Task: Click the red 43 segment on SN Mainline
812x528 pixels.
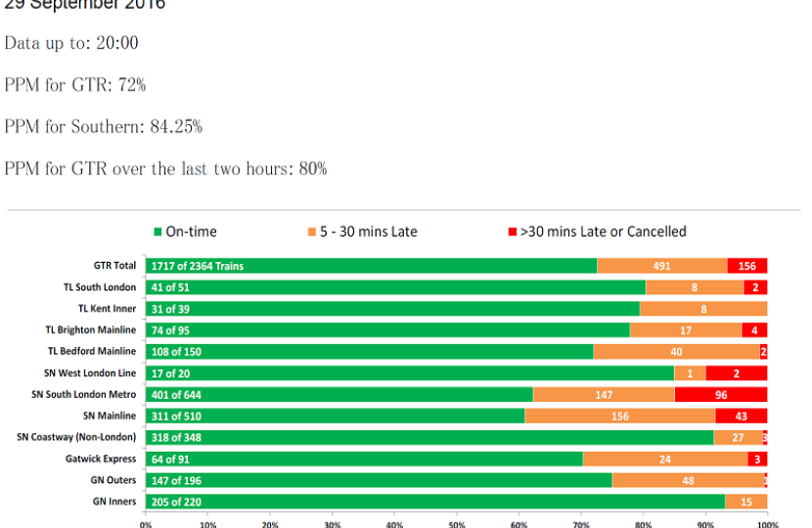Action: (741, 417)
